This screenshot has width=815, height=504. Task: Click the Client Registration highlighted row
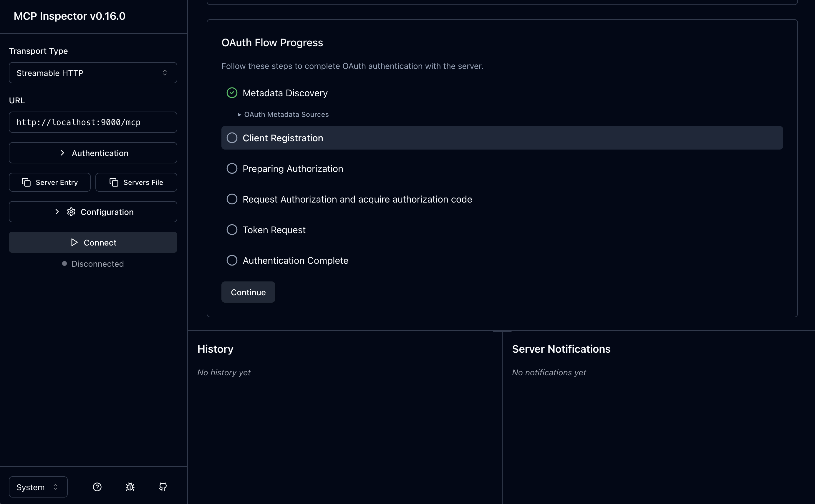(x=502, y=138)
